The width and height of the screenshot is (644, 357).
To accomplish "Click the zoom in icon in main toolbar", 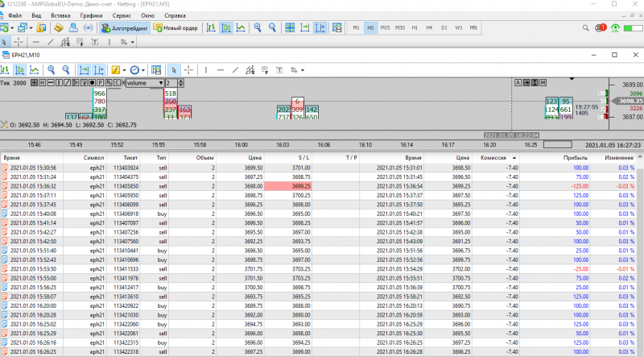I will pos(258,27).
